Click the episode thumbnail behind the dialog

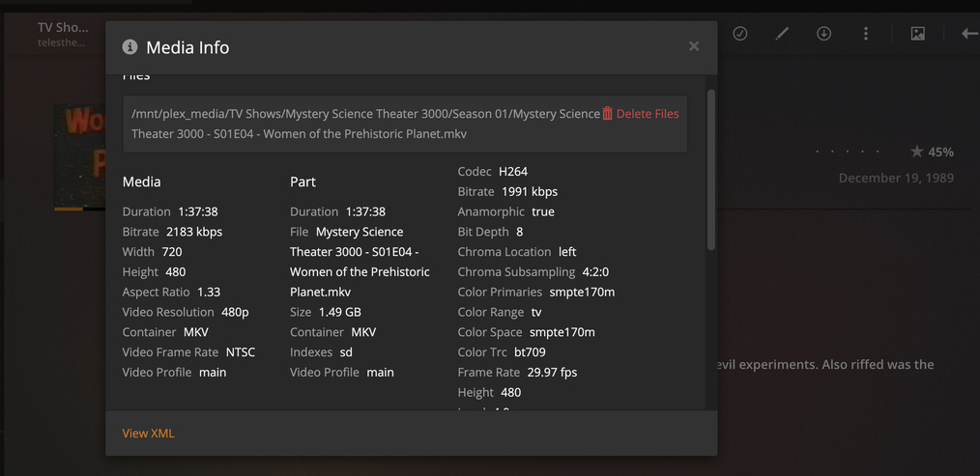[x=80, y=157]
